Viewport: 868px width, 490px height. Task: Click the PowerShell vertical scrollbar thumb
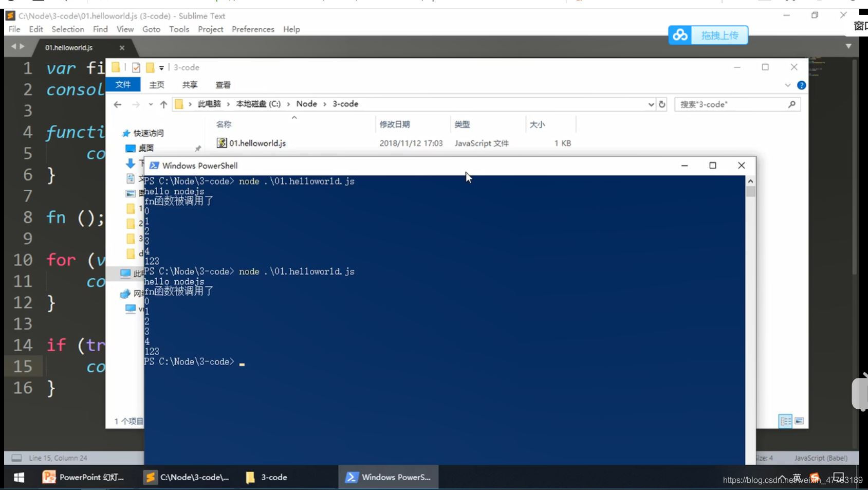pyautogui.click(x=750, y=192)
